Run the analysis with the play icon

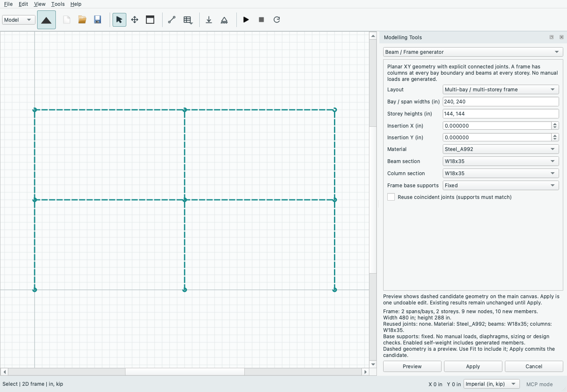(246, 20)
